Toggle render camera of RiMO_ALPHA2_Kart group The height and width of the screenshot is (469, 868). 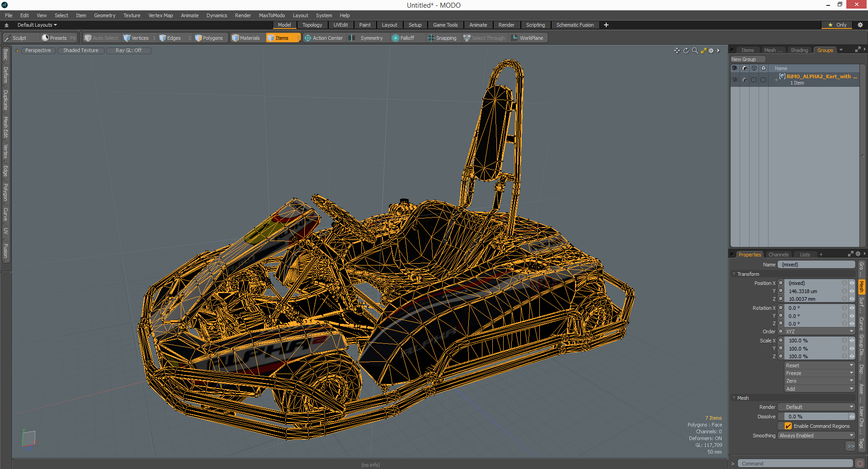(745, 80)
